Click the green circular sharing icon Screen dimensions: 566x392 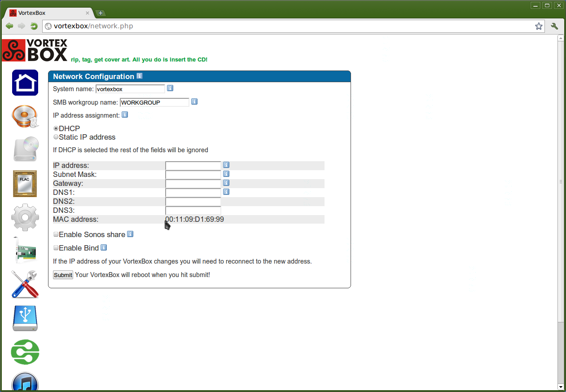[25, 352]
